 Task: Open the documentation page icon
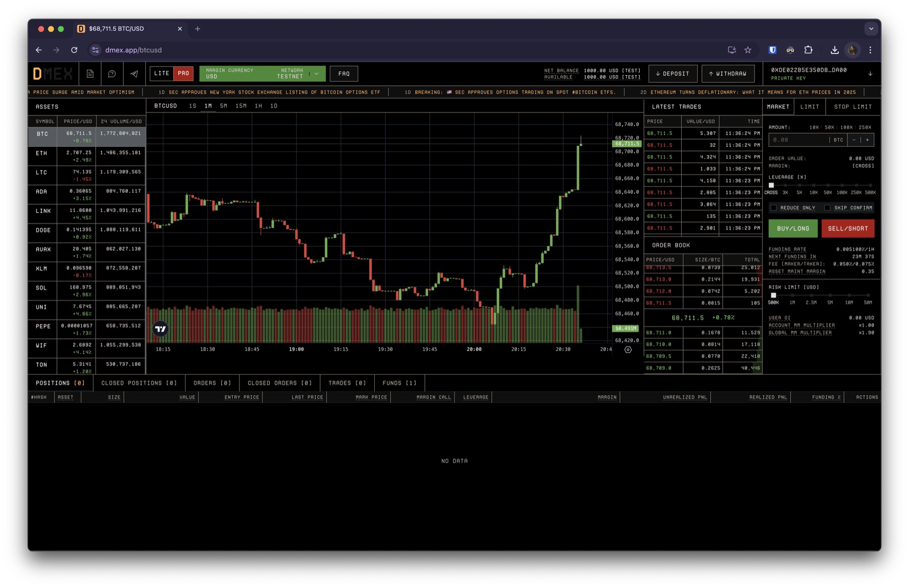(x=90, y=74)
